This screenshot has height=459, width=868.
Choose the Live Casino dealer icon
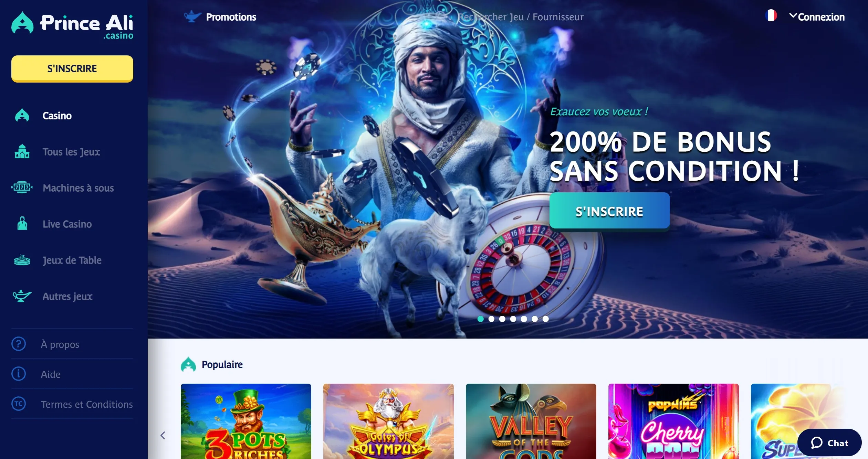[x=22, y=224]
